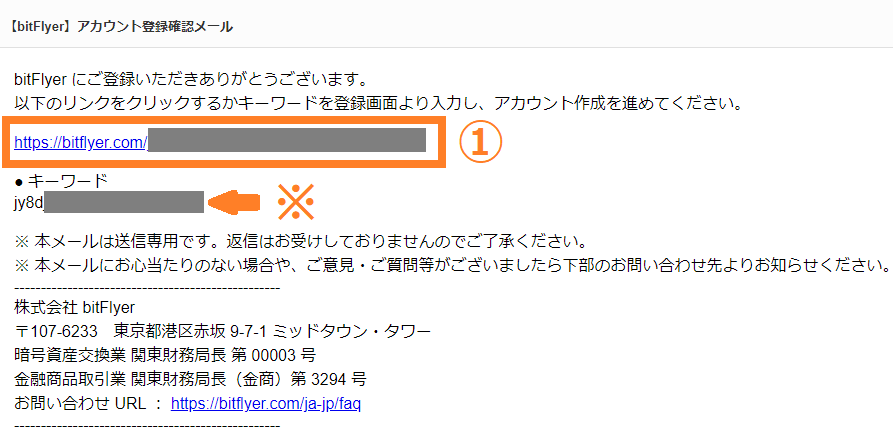Click the orange circled number 1 marker
Screen dimensions: 893x441
point(481,141)
